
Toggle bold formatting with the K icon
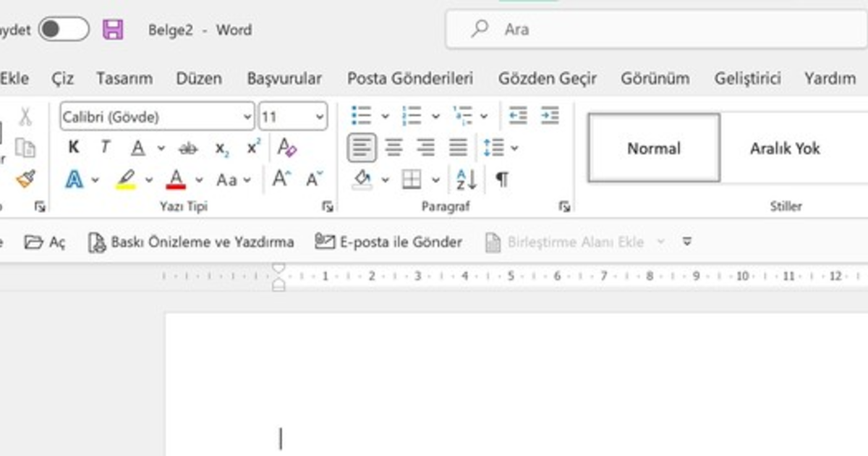pyautogui.click(x=72, y=147)
